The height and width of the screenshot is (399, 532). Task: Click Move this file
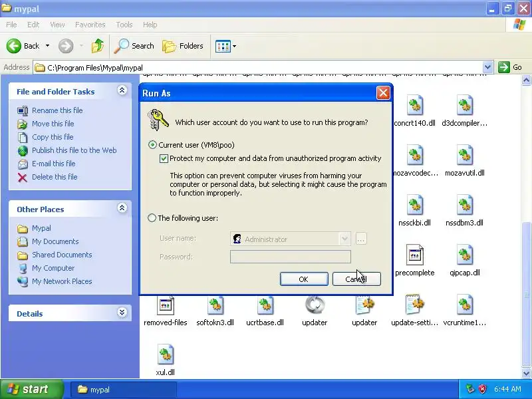click(53, 124)
